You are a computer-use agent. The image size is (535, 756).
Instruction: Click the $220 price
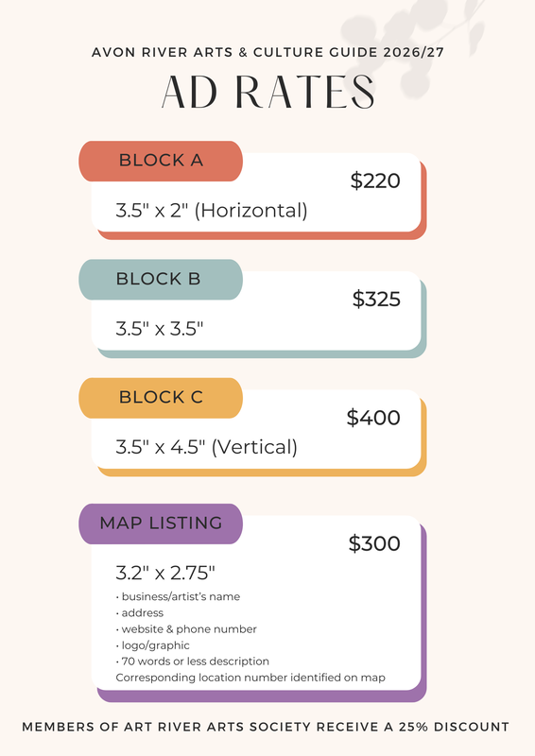pos(375,180)
